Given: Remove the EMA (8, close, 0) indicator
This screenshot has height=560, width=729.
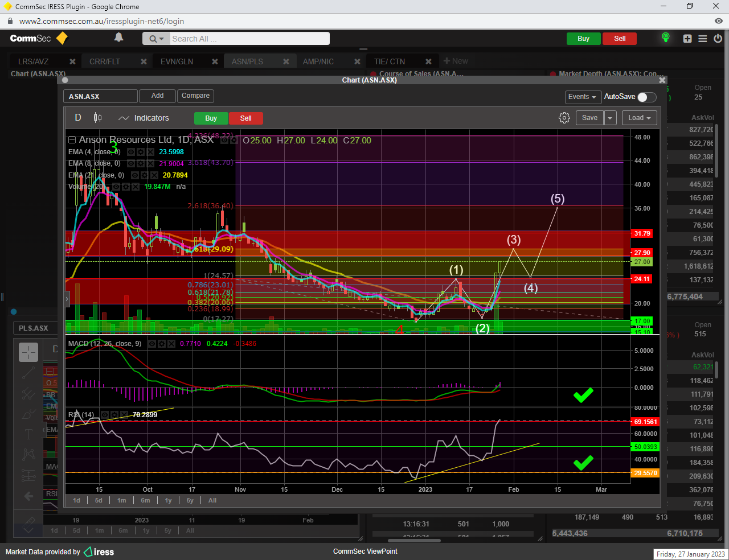Looking at the screenshot, I should [x=150, y=163].
